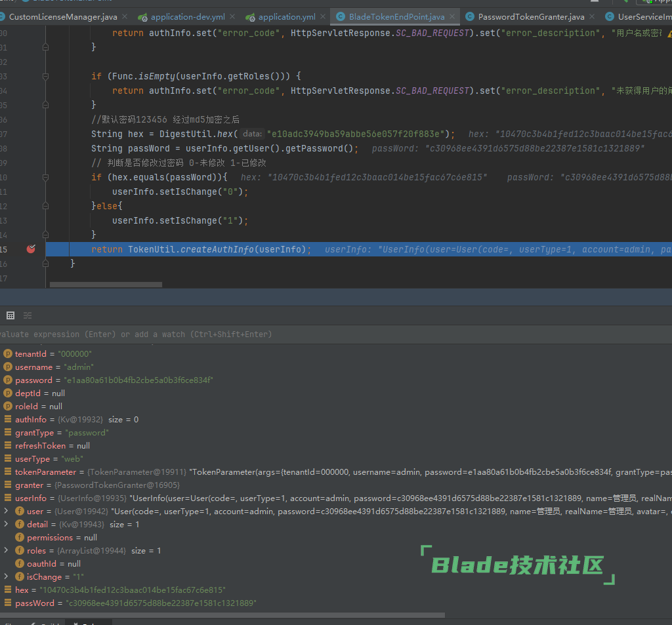Viewport: 672px width, 625px height.
Task: Collapse the userInfo.getRoles if block fold marker
Action: click(45, 76)
